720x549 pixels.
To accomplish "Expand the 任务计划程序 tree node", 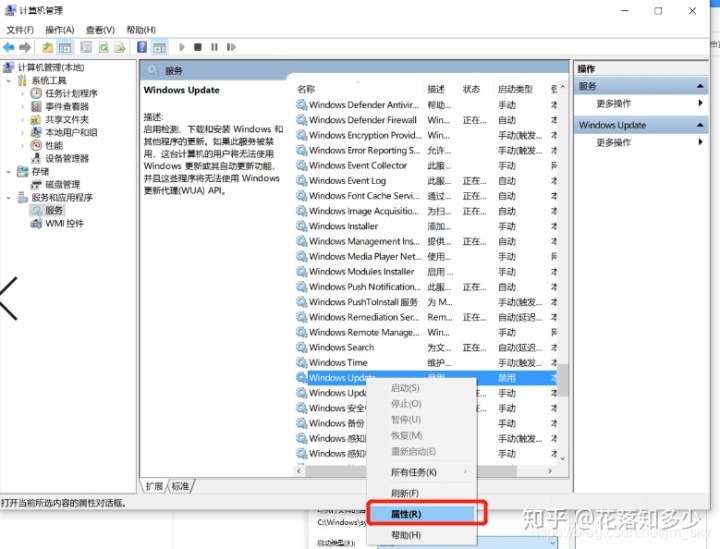I will pos(22,94).
